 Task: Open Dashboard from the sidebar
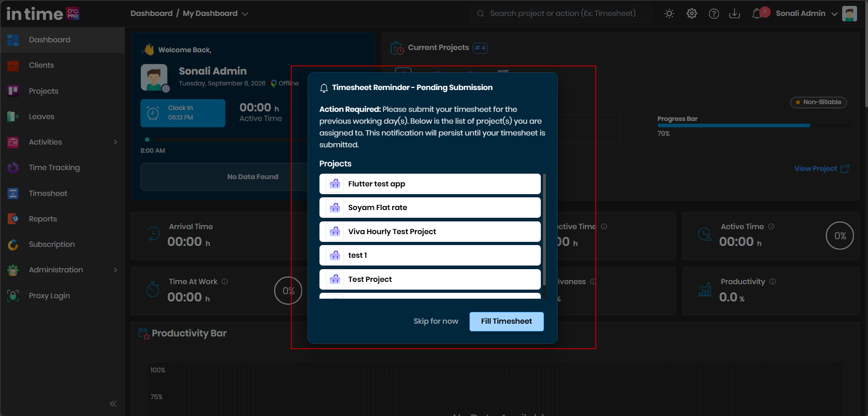point(63,40)
